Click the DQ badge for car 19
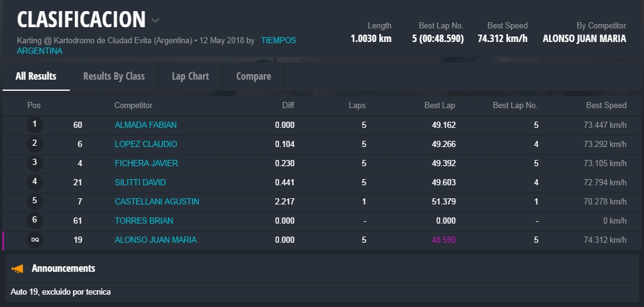Screen dimensions: 644x307 [35, 240]
